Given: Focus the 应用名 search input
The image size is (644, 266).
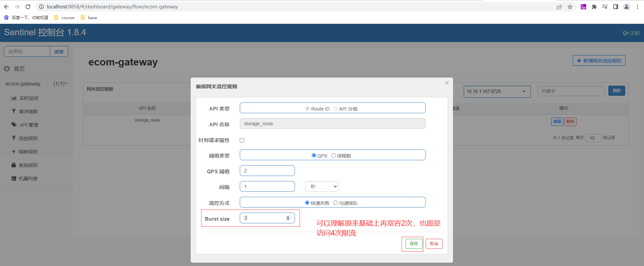Looking at the screenshot, I should coord(27,51).
